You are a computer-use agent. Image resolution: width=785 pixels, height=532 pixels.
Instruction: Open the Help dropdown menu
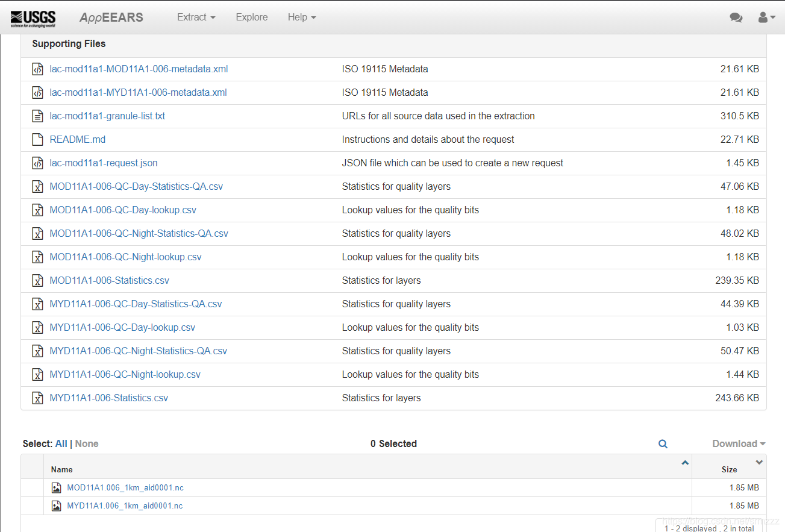302,17
